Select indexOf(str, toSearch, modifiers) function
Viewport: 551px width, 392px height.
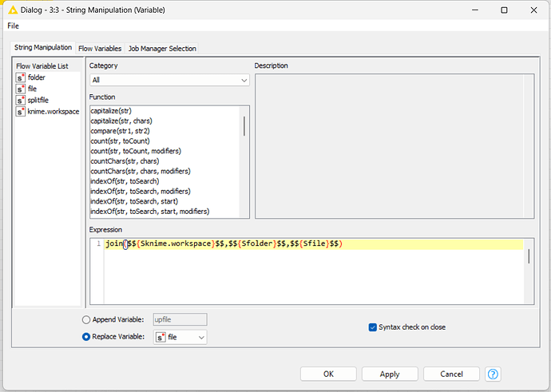pos(141,192)
